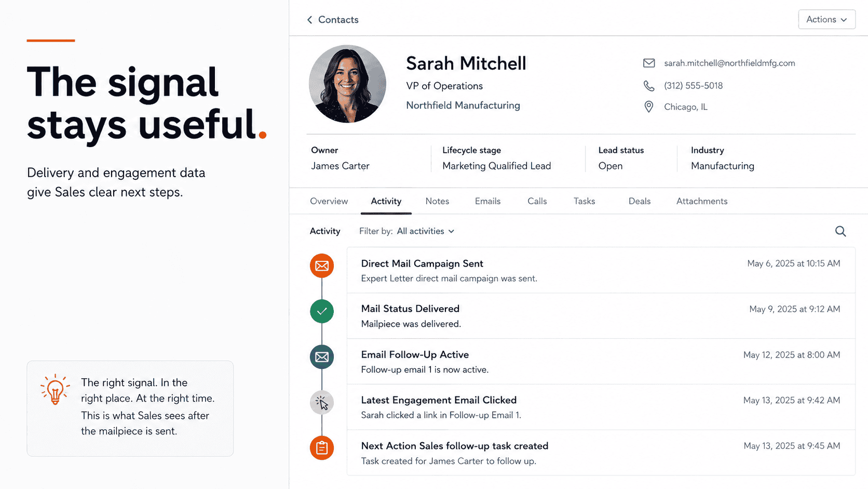Expand the All activities filter dropdown
868x489 pixels.
click(x=425, y=231)
